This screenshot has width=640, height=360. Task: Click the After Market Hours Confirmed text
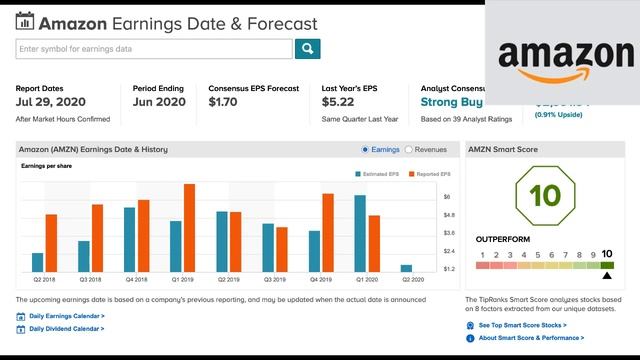pos(63,119)
